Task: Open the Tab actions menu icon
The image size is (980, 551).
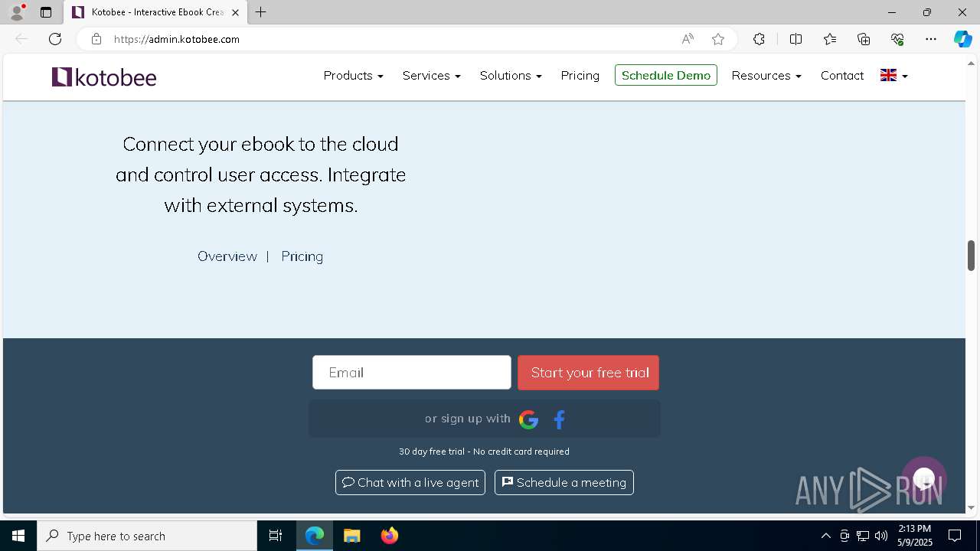Action: pos(46,12)
